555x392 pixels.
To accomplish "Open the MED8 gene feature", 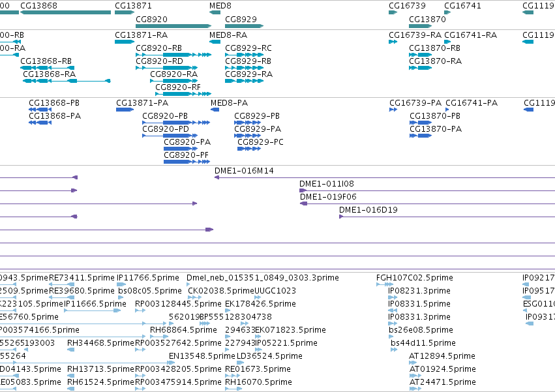I will (215, 12).
